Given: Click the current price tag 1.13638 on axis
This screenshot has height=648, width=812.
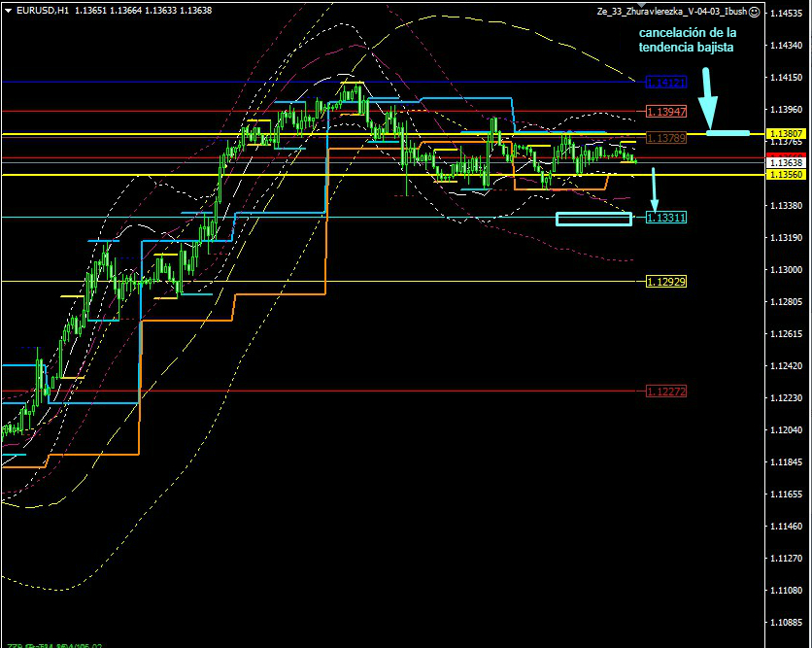Looking at the screenshot, I should tap(787, 163).
